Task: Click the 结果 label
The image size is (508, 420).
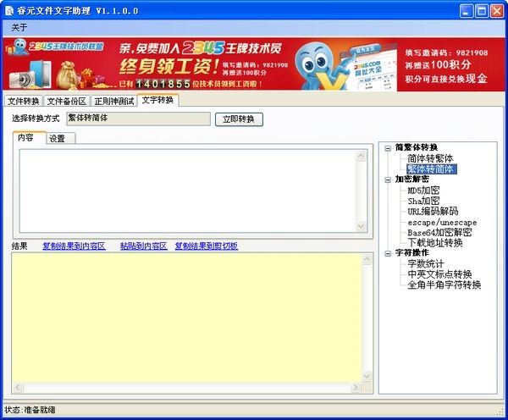Action: [x=19, y=246]
